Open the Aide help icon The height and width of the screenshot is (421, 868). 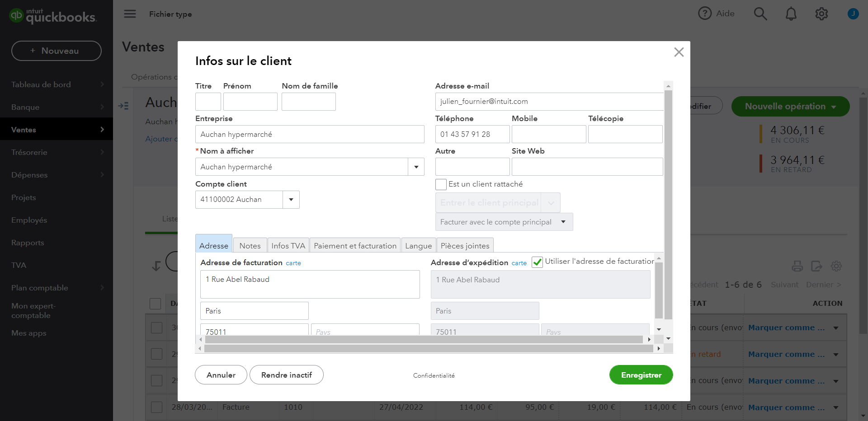[x=705, y=14]
